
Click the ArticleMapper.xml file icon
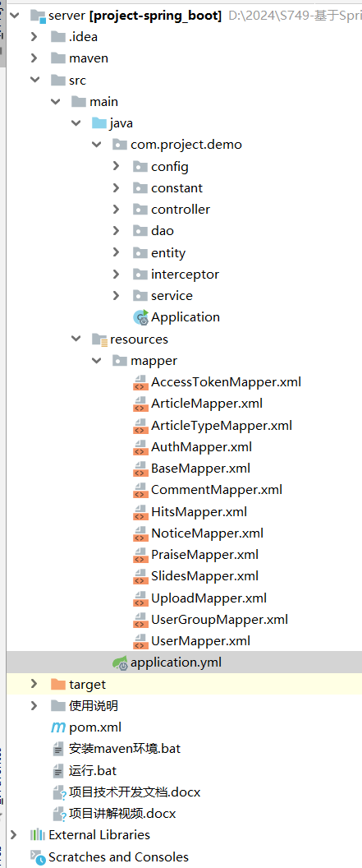(x=141, y=404)
